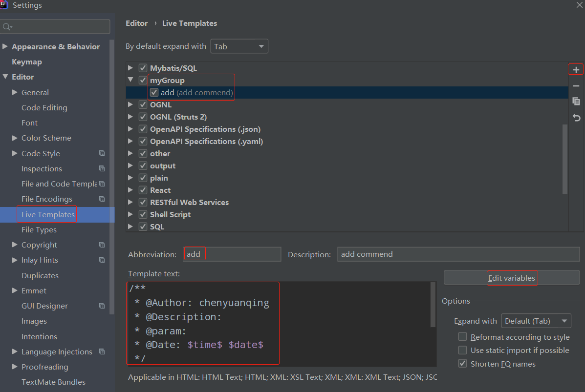Open the 'By default expand with' dropdown
585x392 pixels.
click(x=239, y=46)
